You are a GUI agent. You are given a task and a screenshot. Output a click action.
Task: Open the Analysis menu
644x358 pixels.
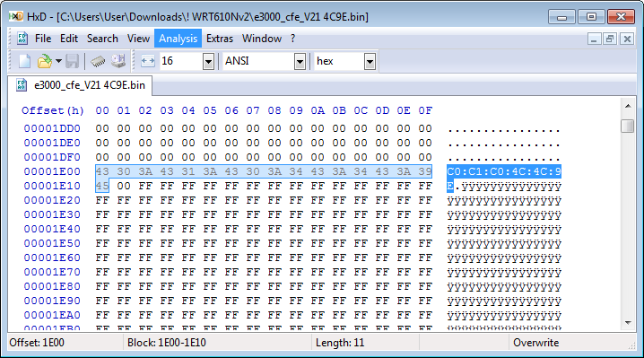[x=178, y=39]
